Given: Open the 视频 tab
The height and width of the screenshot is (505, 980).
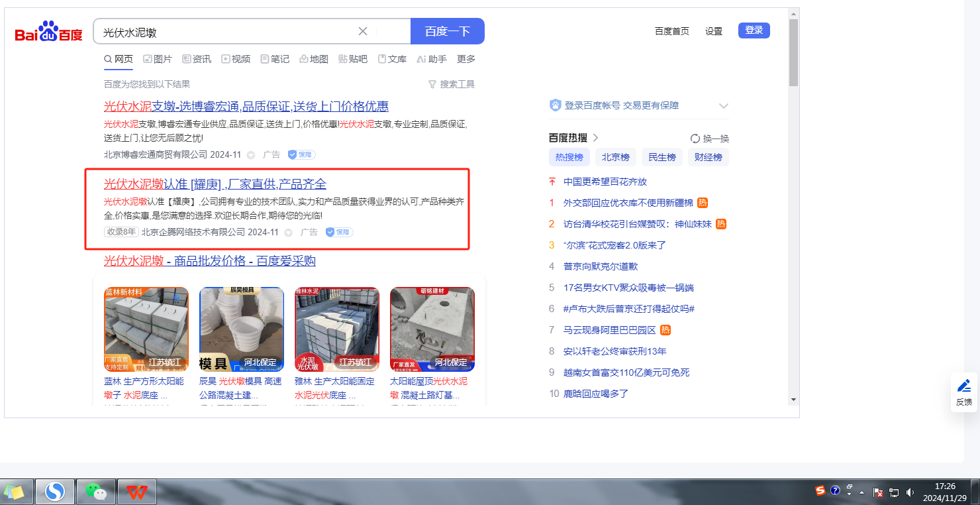Looking at the screenshot, I should 236,59.
